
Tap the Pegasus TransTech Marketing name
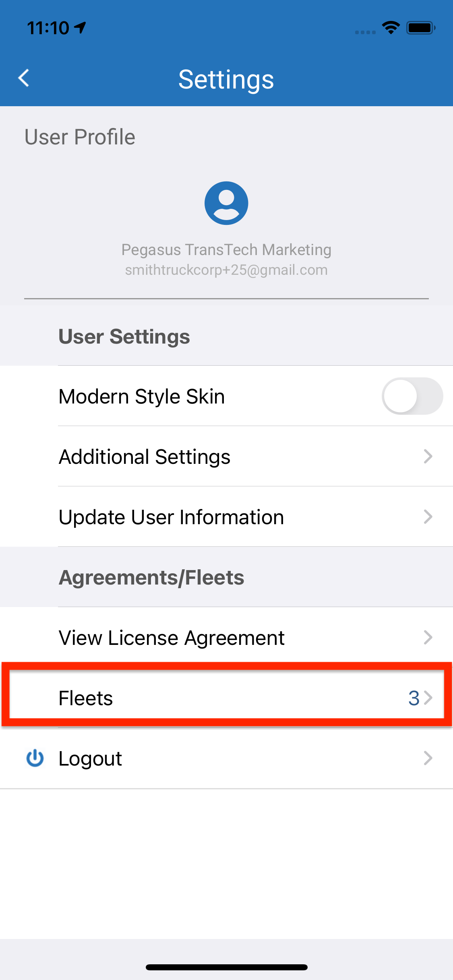pyautogui.click(x=226, y=250)
